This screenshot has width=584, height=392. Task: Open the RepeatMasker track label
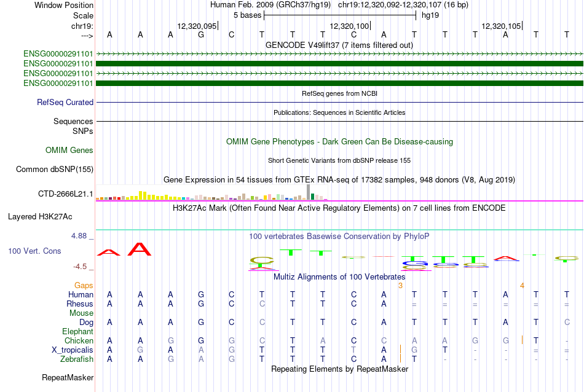[x=68, y=377]
